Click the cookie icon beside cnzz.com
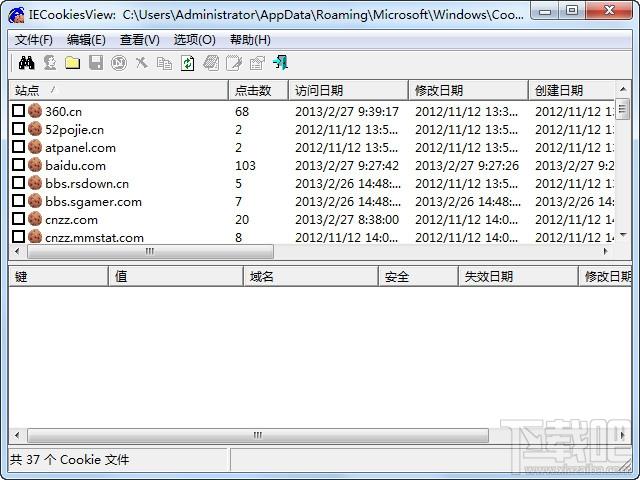The height and width of the screenshot is (480, 640). coord(35,219)
